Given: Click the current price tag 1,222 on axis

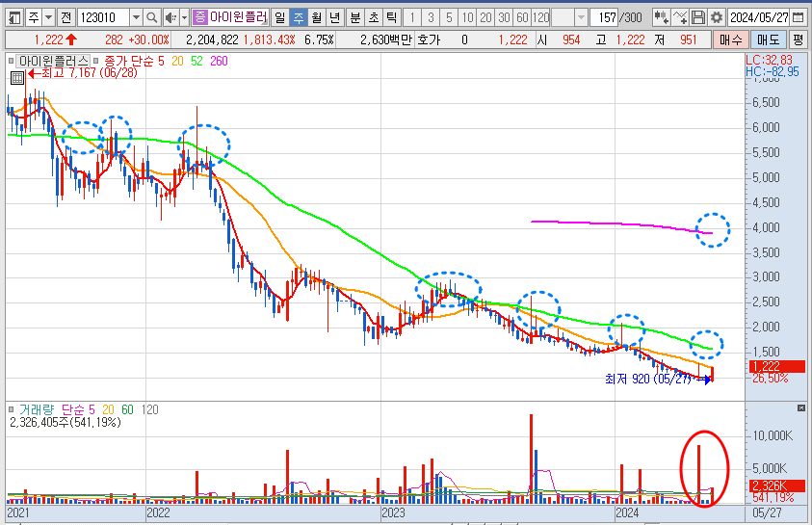Looking at the screenshot, I should [x=776, y=367].
